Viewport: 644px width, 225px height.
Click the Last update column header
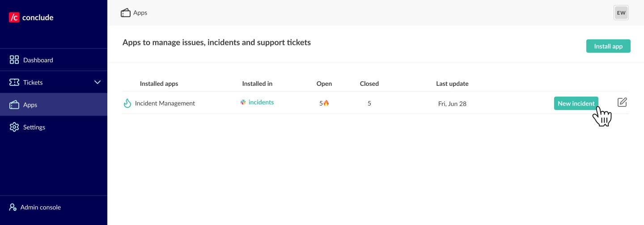(452, 84)
